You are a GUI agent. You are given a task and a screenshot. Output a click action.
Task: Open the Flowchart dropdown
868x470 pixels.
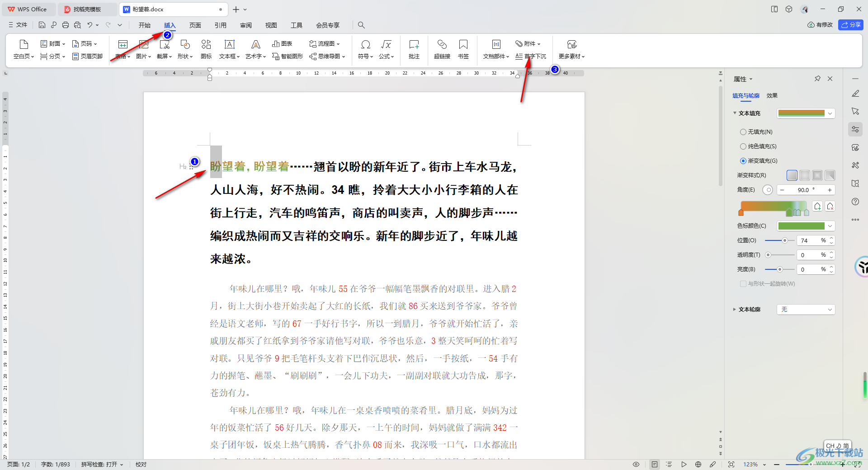click(324, 44)
